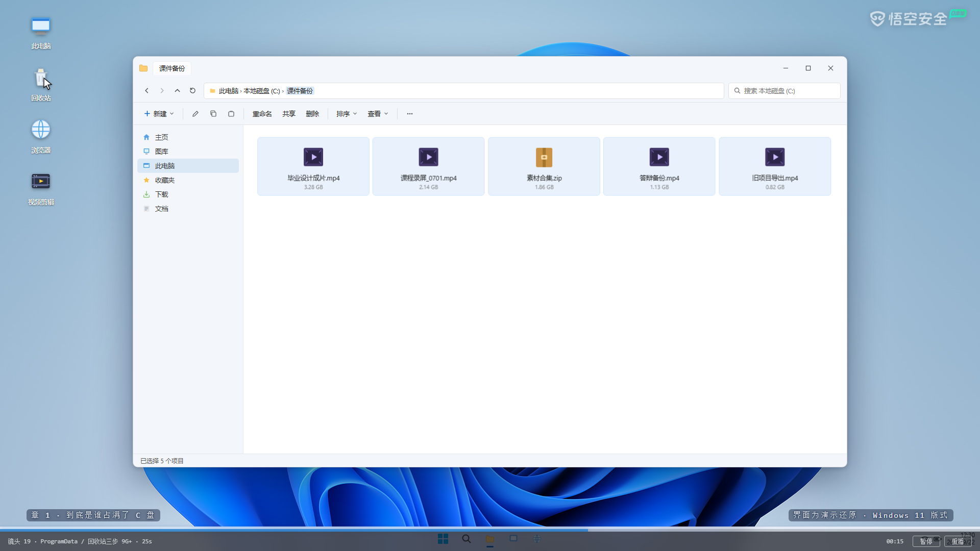Click 此电脑 in the address breadcrumb
The image size is (980, 551).
[229, 91]
